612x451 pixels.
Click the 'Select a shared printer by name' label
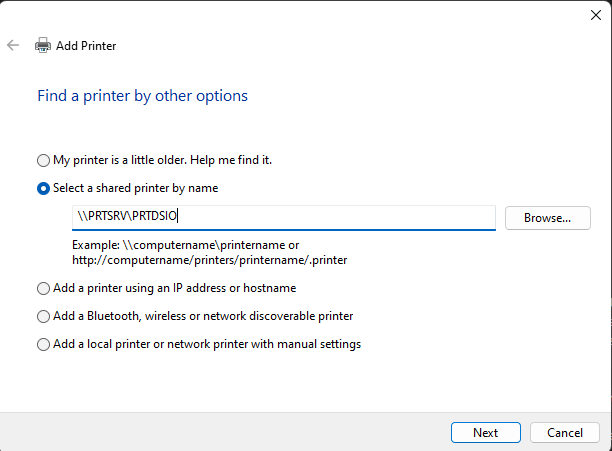pyautogui.click(x=135, y=188)
